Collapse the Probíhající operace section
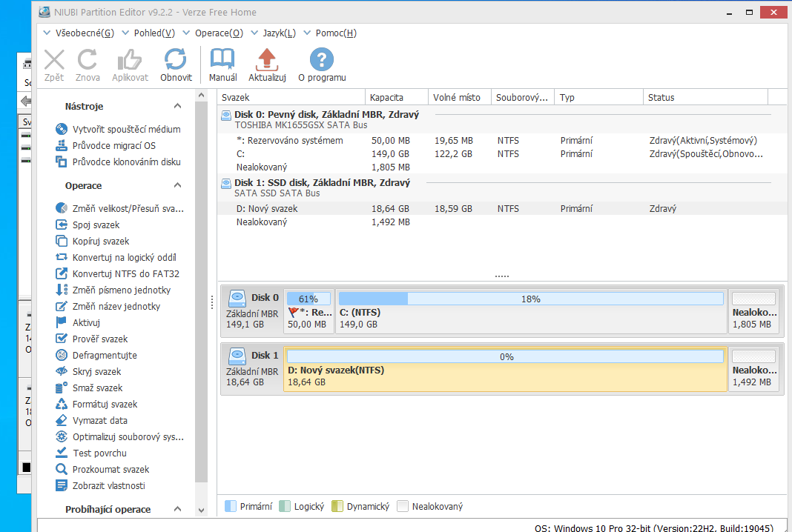This screenshot has height=532, width=792. pos(177,509)
